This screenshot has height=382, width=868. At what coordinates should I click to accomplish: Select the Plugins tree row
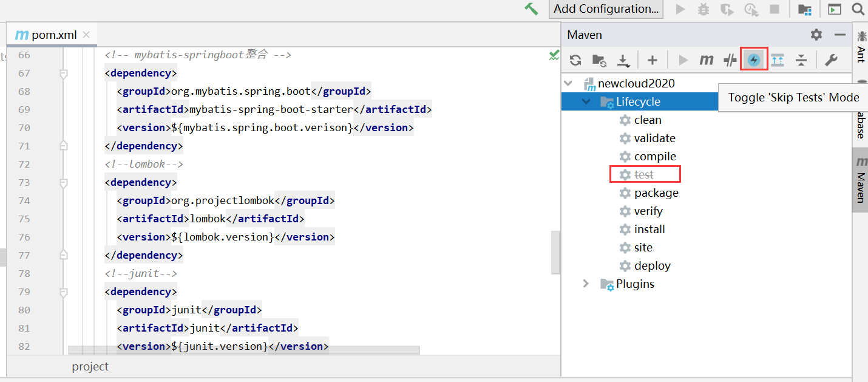click(635, 284)
